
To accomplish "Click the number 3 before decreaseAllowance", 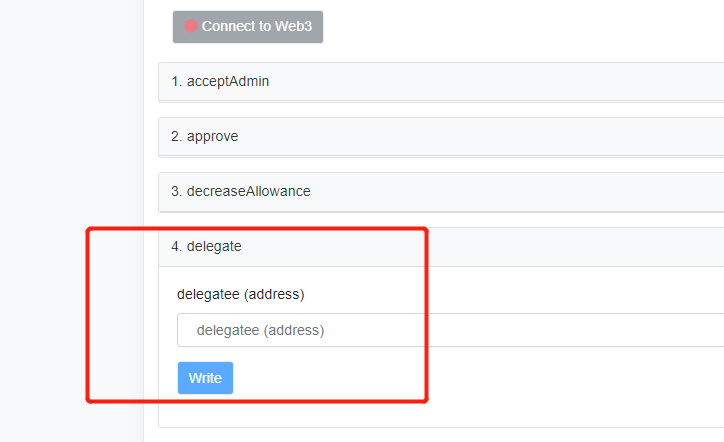I will (176, 191).
